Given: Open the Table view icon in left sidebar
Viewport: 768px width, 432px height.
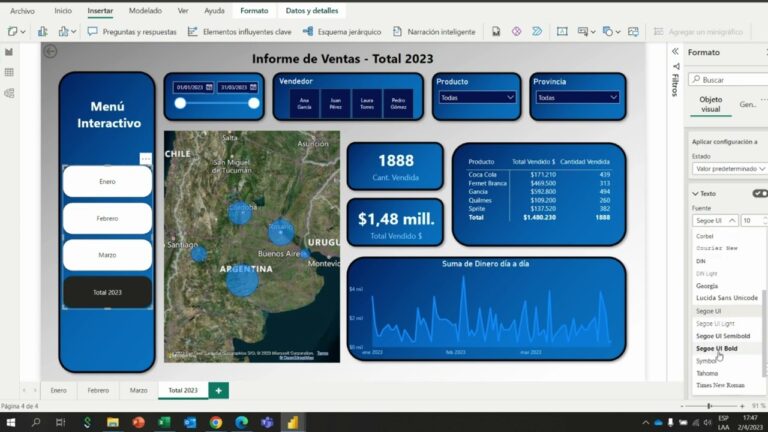Looking at the screenshot, I should [x=9, y=72].
